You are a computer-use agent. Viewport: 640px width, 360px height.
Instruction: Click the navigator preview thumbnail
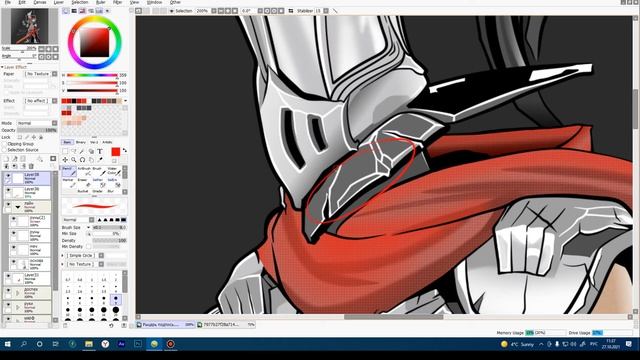(29, 27)
